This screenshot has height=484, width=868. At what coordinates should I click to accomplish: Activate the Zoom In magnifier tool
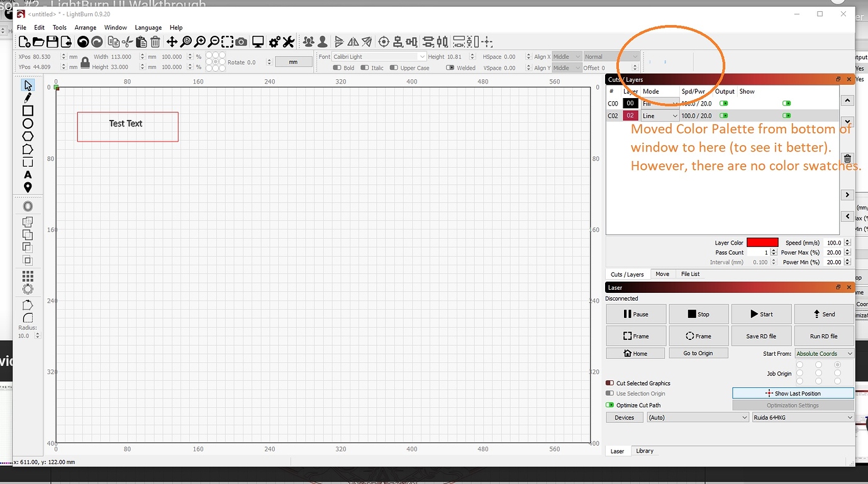pos(200,41)
